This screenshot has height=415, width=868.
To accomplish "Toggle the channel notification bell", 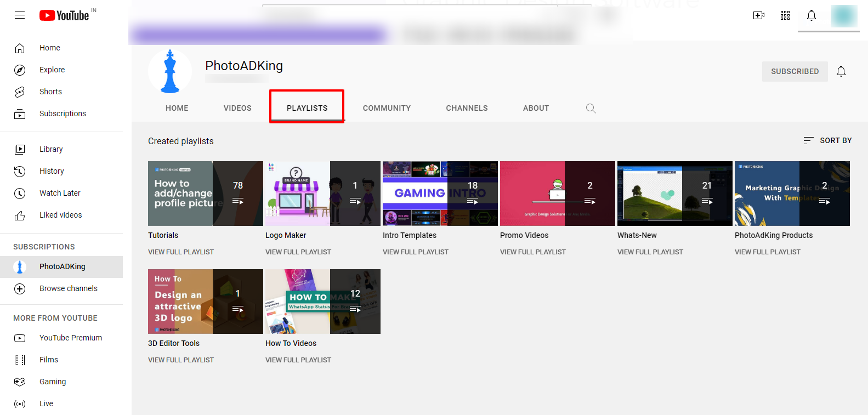I will point(841,71).
